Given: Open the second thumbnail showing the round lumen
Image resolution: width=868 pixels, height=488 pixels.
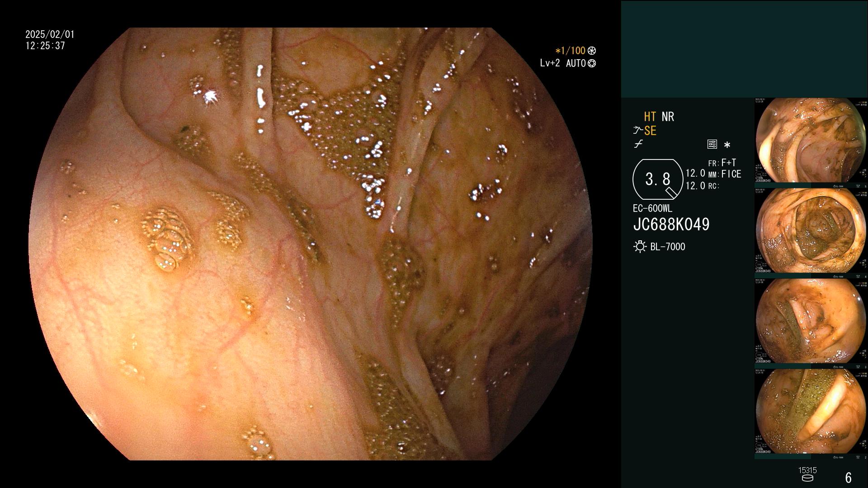Looking at the screenshot, I should [811, 230].
